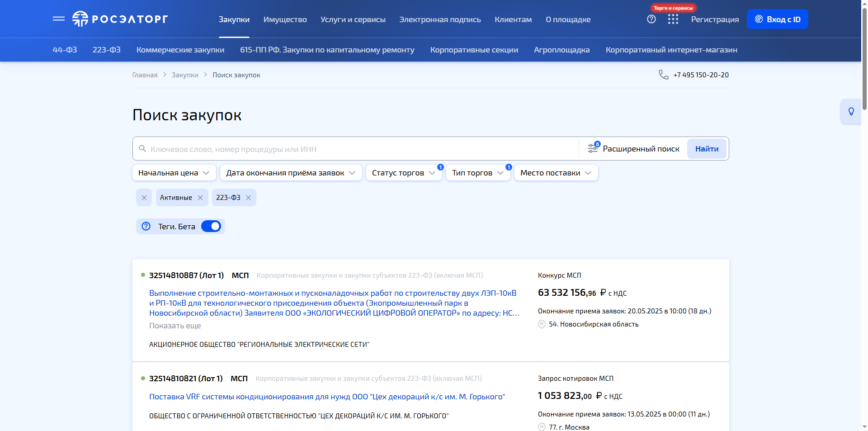Click procedure number 32514810887 (Лот 1)
This screenshot has height=431, width=868.
pyautogui.click(x=186, y=275)
